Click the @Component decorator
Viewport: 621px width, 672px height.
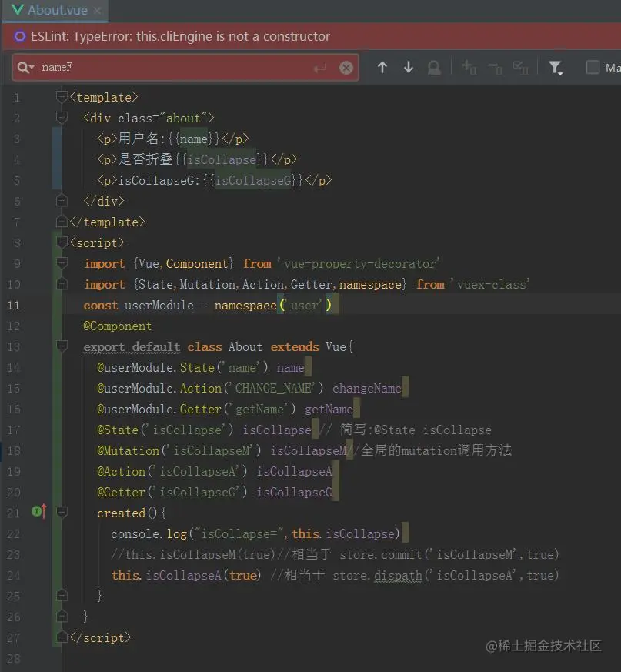point(118,326)
